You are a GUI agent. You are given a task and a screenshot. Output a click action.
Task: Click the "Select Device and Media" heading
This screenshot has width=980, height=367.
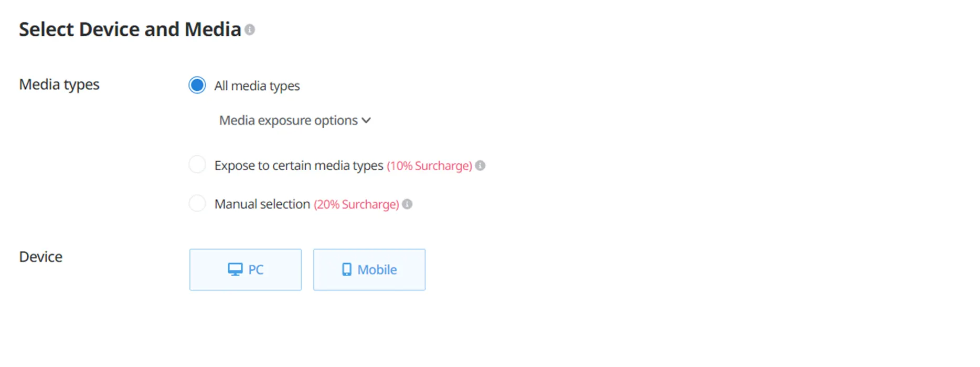coord(130,29)
